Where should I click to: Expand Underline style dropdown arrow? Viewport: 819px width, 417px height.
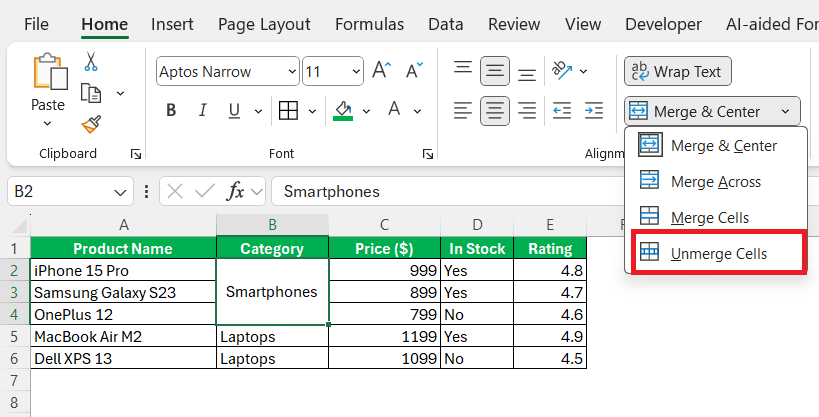click(x=258, y=111)
